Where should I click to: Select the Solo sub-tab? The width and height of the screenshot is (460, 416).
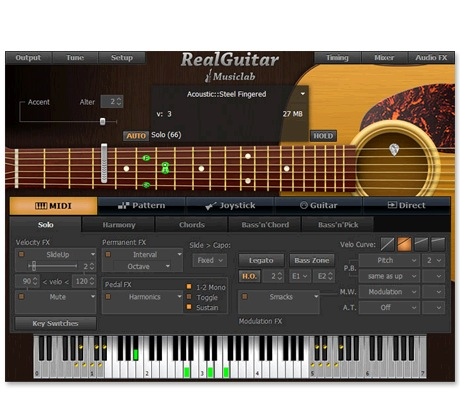tap(46, 225)
